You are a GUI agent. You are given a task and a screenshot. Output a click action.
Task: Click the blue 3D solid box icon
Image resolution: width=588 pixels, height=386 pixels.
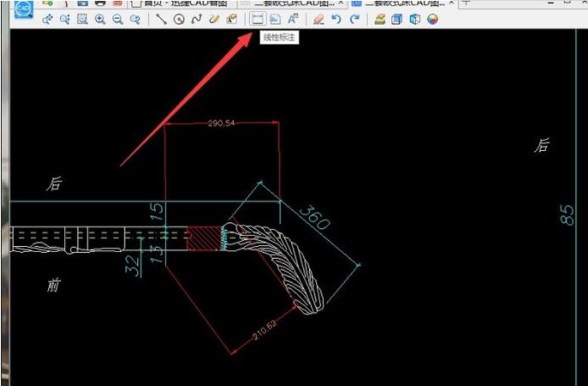[397, 20]
